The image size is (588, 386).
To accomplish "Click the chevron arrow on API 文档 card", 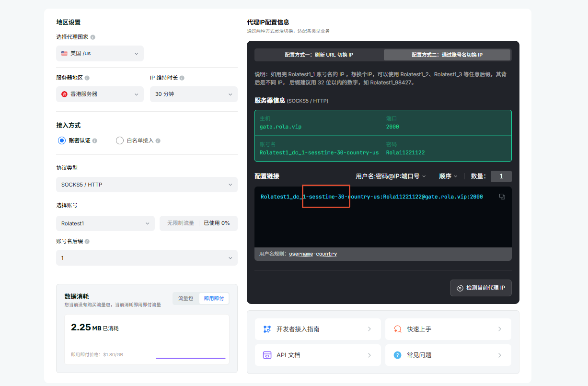I will tap(369, 355).
